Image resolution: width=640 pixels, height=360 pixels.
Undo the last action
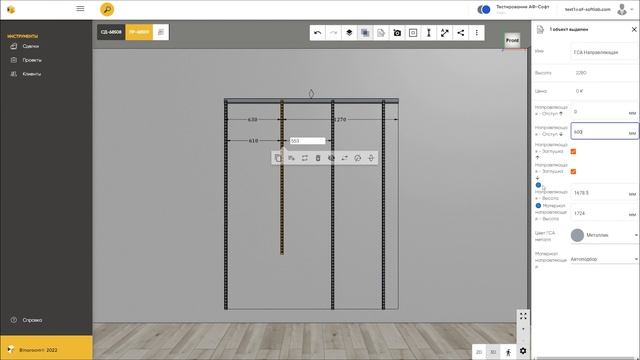(318, 33)
